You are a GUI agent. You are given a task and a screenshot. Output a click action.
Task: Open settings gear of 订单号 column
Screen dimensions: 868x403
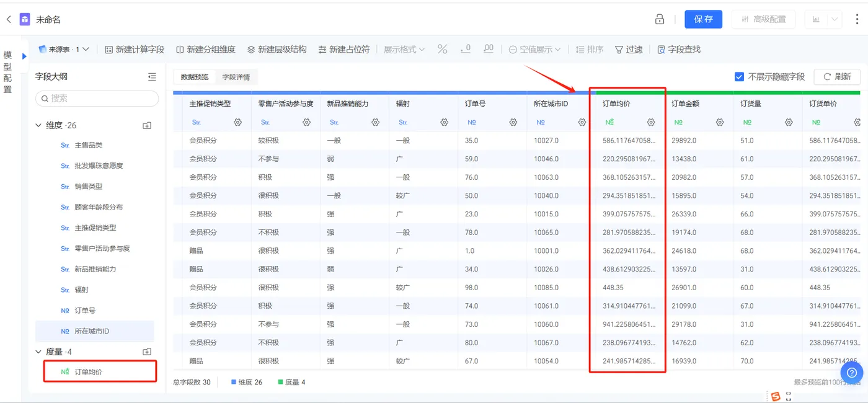coord(513,123)
